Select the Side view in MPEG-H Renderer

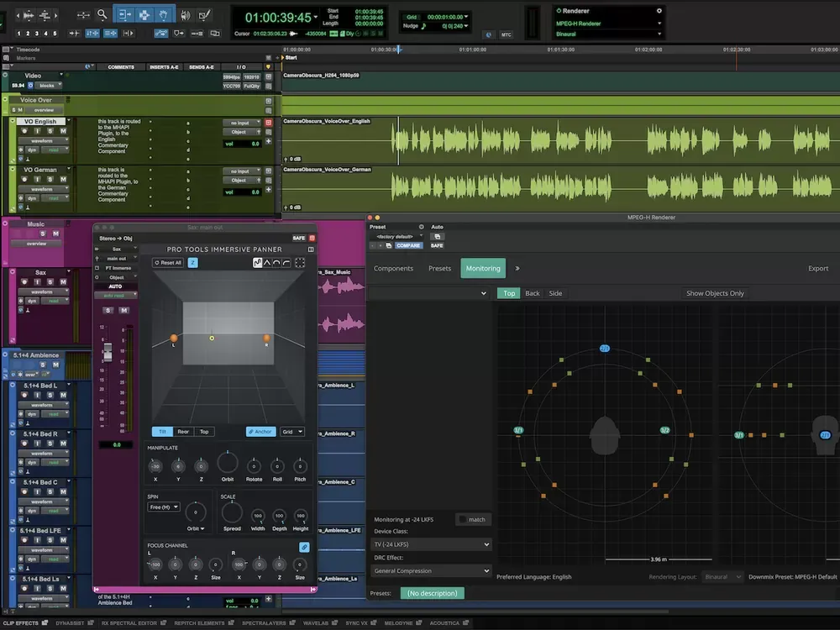pos(555,293)
